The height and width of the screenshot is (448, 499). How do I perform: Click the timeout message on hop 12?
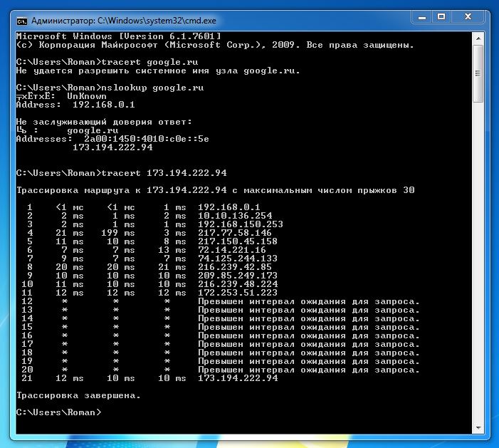(x=309, y=301)
